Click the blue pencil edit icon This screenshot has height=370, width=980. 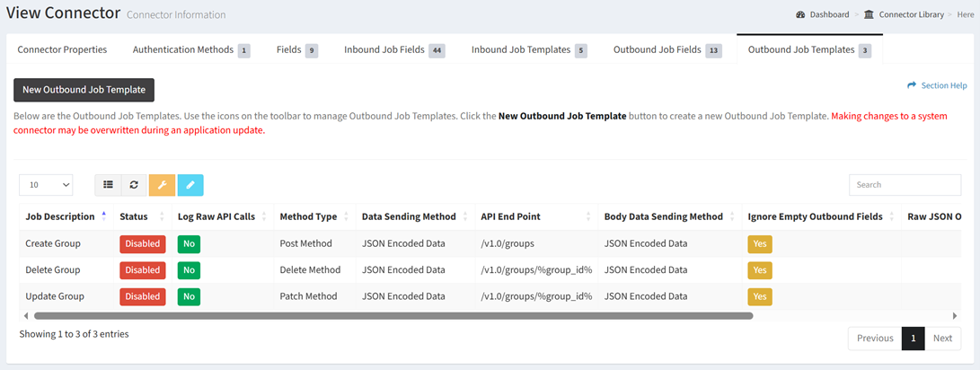click(x=190, y=184)
